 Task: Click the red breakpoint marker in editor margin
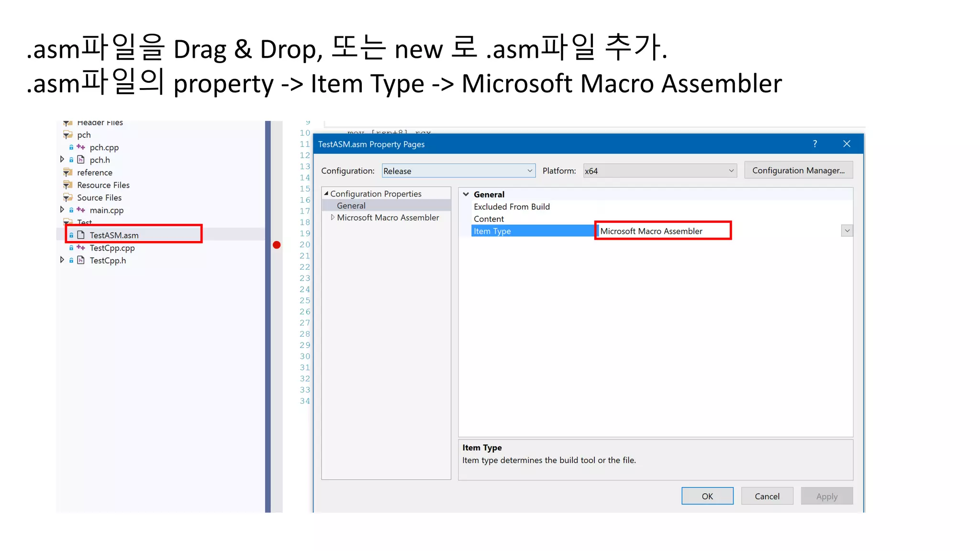[x=277, y=245]
